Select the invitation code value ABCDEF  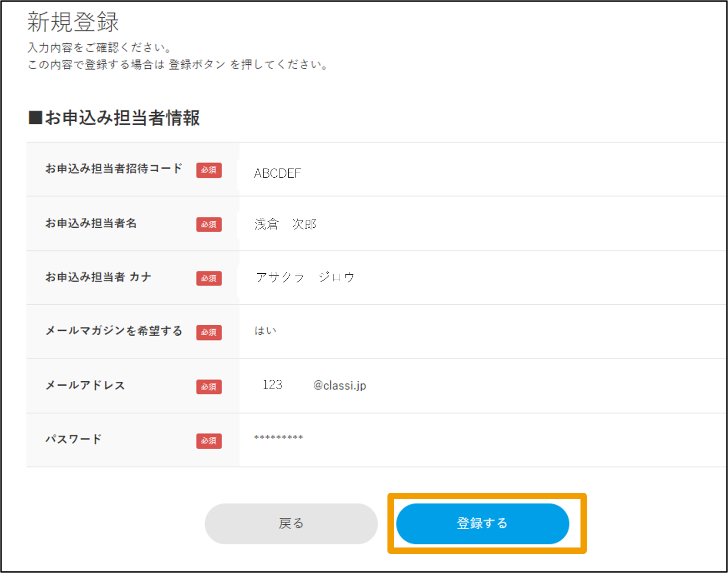(x=278, y=173)
